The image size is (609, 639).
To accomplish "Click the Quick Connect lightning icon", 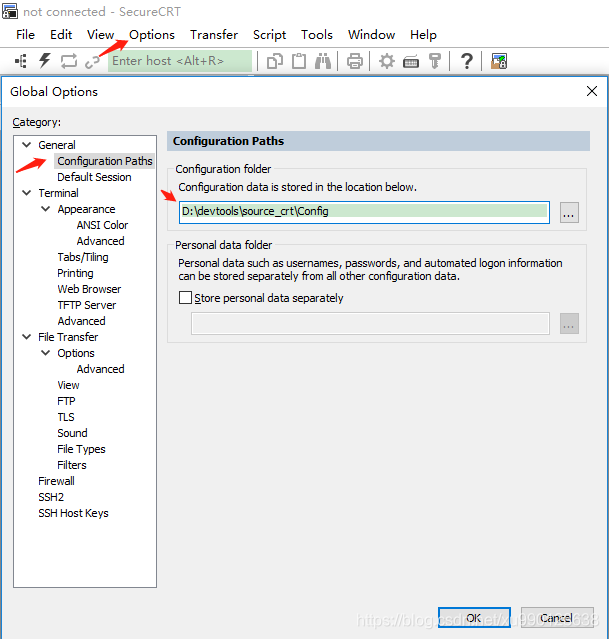I will point(44,61).
